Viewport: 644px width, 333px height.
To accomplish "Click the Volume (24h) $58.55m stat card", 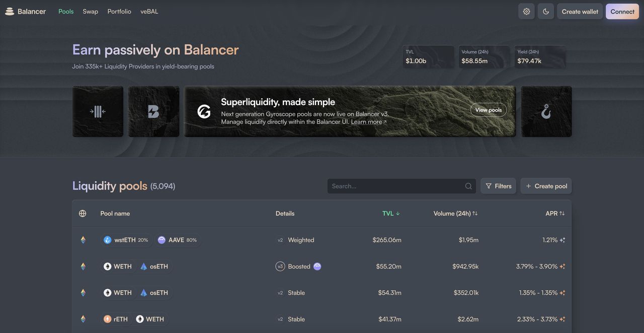I will pyautogui.click(x=485, y=57).
